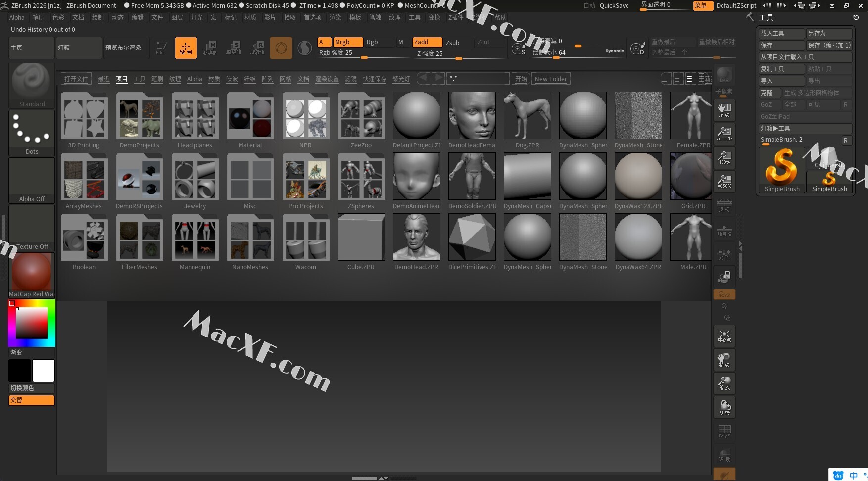This screenshot has width=868, height=481.
Task: Click the BPR render icon
Action: point(724,75)
